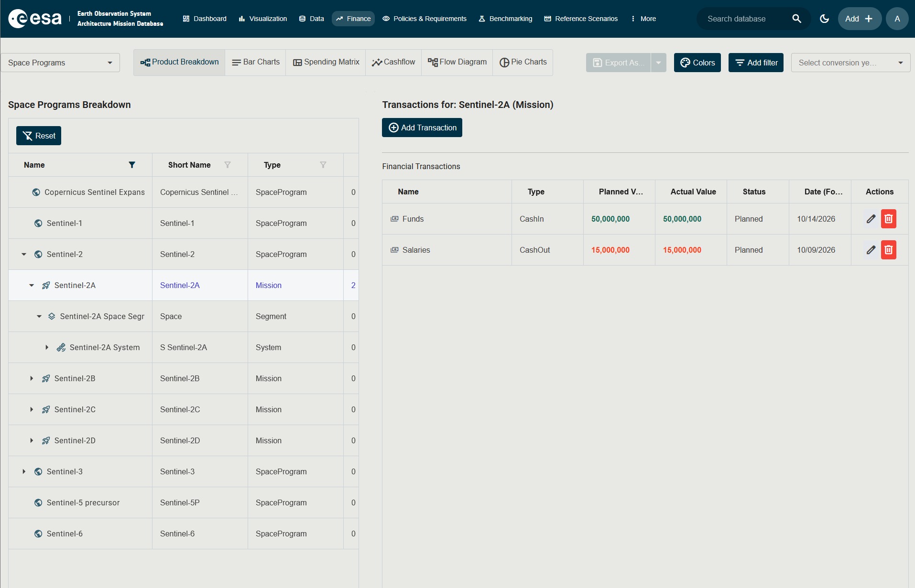Switch to the Pie Charts tab
915x588 pixels.
523,62
